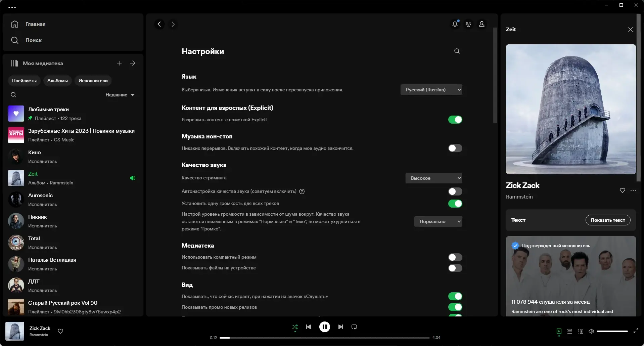Enable show local files toggle
This screenshot has height=346, width=644.
coord(455,268)
